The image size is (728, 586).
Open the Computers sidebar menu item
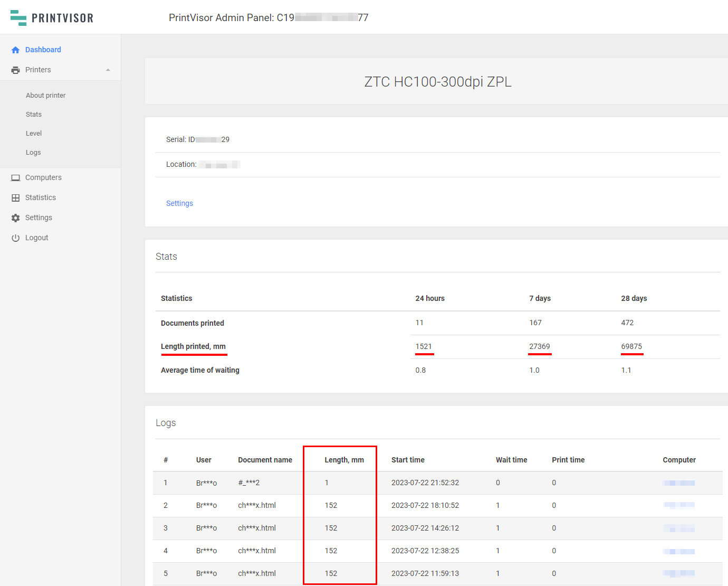tap(43, 178)
